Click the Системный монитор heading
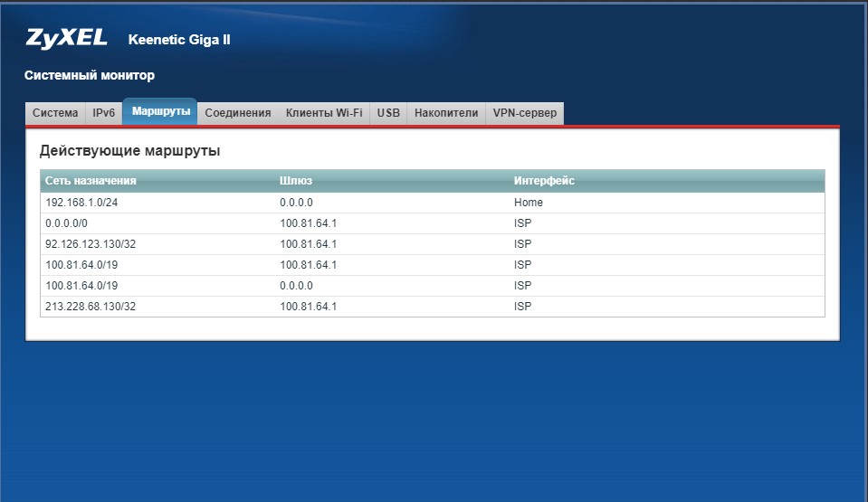 [89, 75]
